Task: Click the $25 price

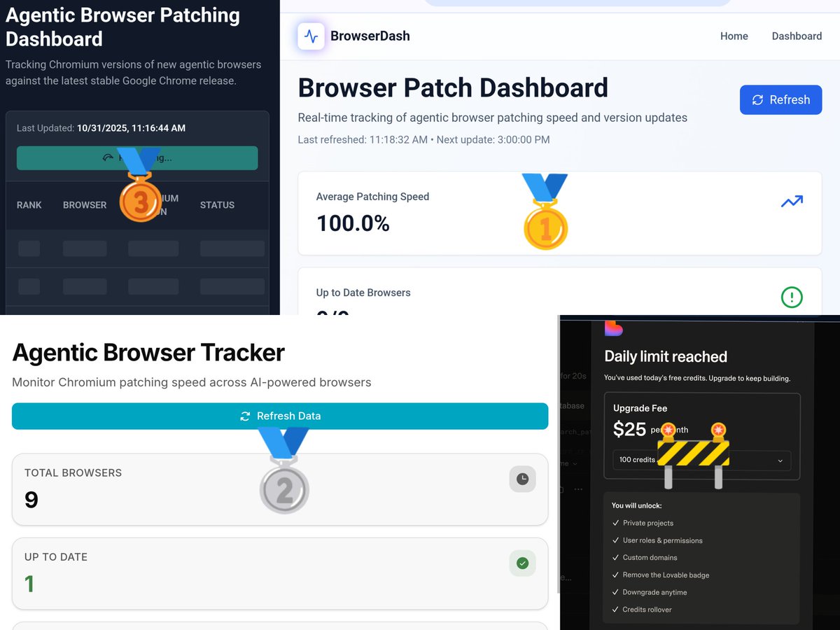Action: pyautogui.click(x=629, y=429)
